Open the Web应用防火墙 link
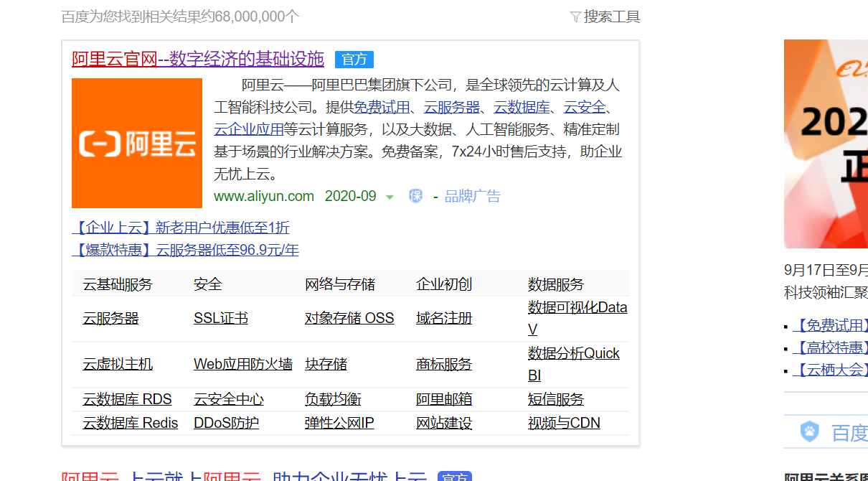 click(x=243, y=364)
